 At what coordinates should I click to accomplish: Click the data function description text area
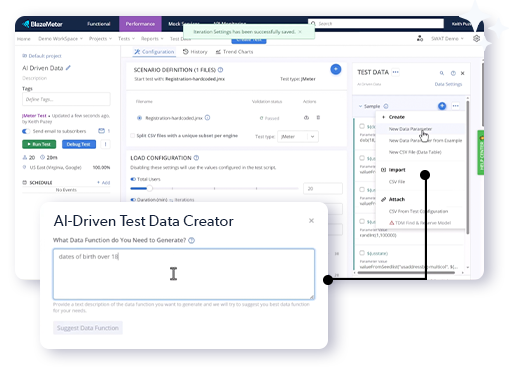184,274
